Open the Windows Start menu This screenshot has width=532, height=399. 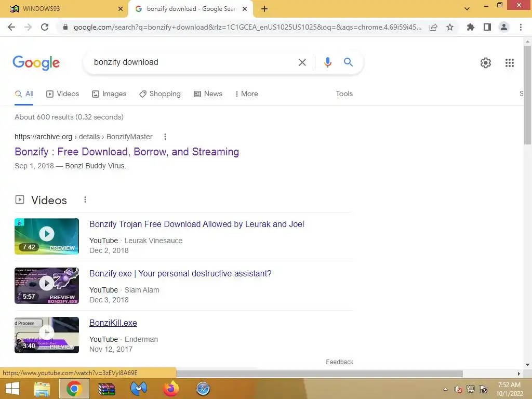pos(12,389)
